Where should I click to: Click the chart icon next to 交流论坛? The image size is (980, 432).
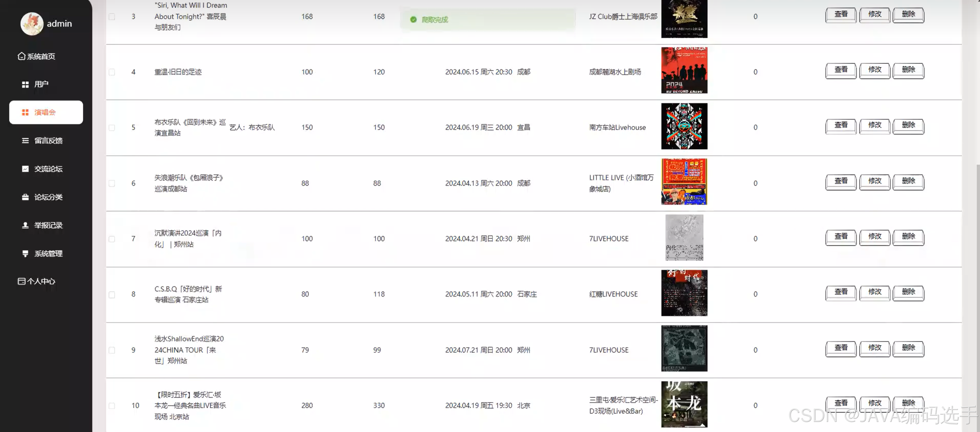25,169
